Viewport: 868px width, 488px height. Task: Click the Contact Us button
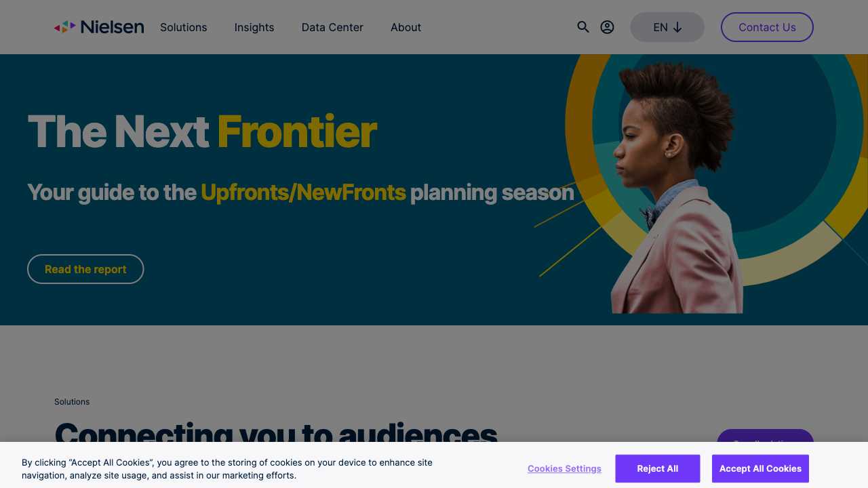click(767, 27)
